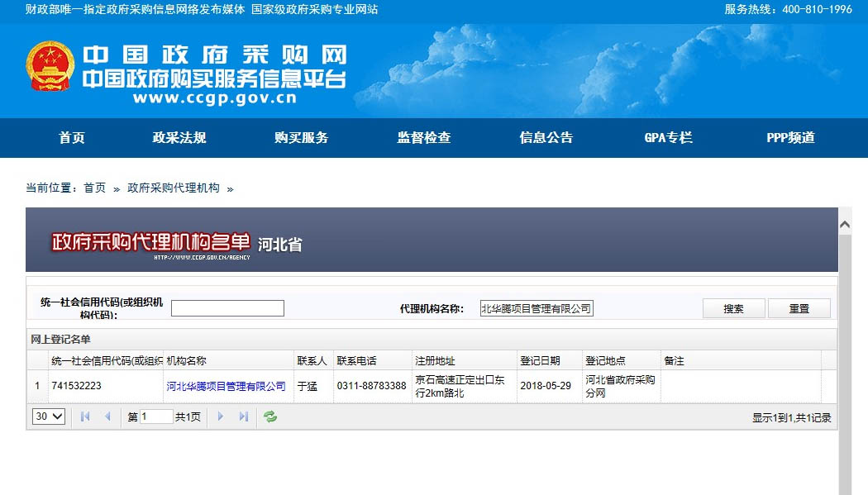The width and height of the screenshot is (868, 495).
Task: Focus the 代理机构名称 input field
Action: click(x=537, y=308)
